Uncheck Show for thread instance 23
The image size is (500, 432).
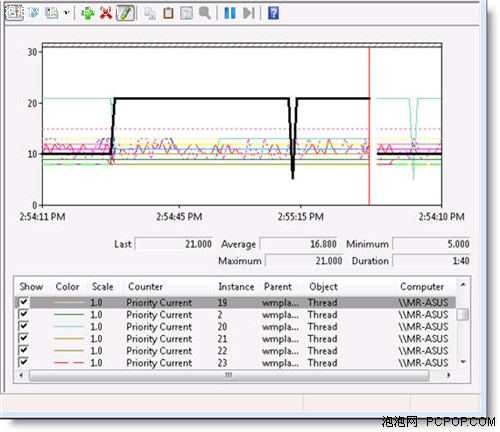23,362
